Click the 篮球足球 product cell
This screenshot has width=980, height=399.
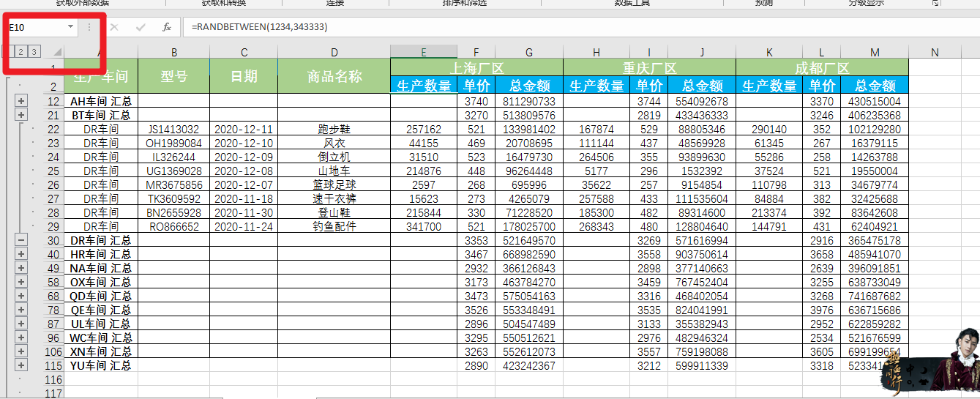pyautogui.click(x=334, y=184)
